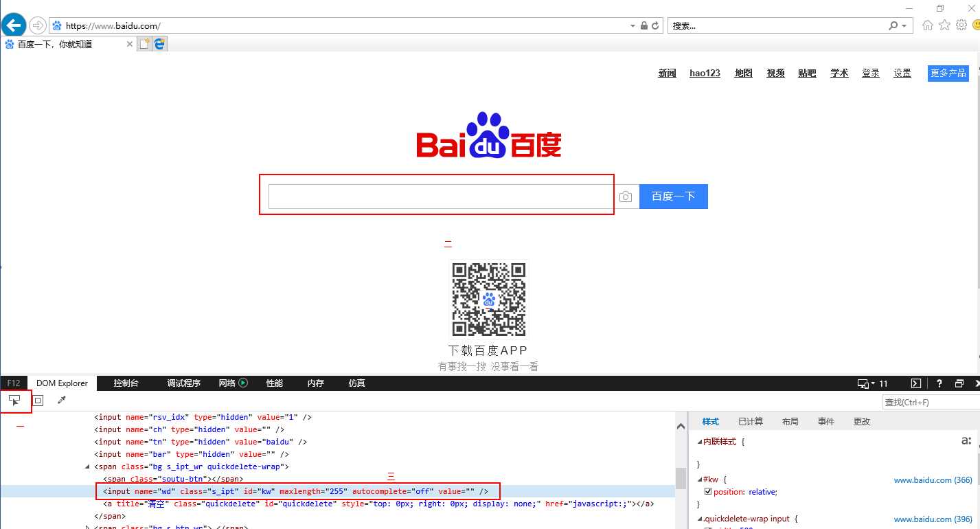Switch to the 性能 performance tab
Screen dimensions: 980x529
274,383
